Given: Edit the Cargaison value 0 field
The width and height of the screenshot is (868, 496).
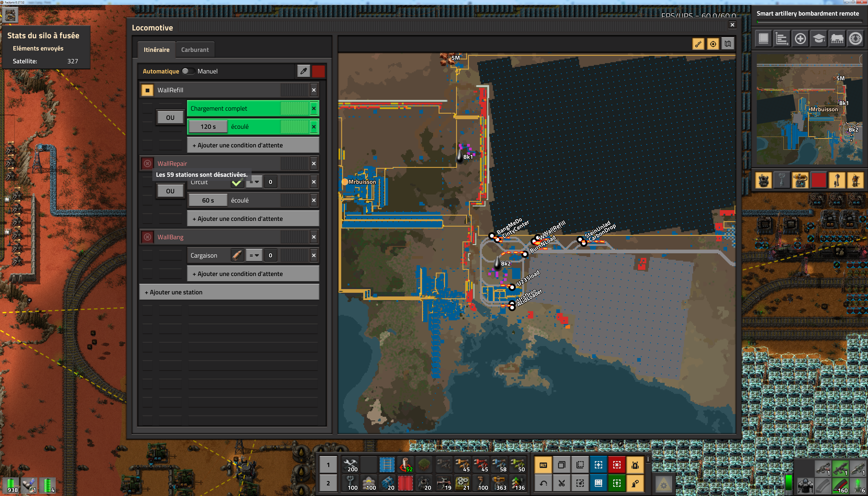Looking at the screenshot, I should coord(270,256).
